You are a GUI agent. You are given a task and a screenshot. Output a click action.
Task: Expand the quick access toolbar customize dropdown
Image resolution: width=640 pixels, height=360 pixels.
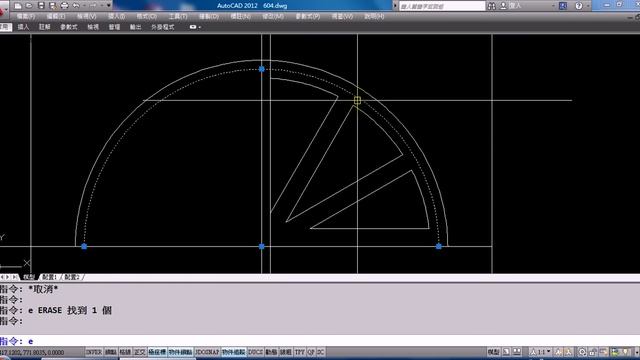[x=109, y=6]
